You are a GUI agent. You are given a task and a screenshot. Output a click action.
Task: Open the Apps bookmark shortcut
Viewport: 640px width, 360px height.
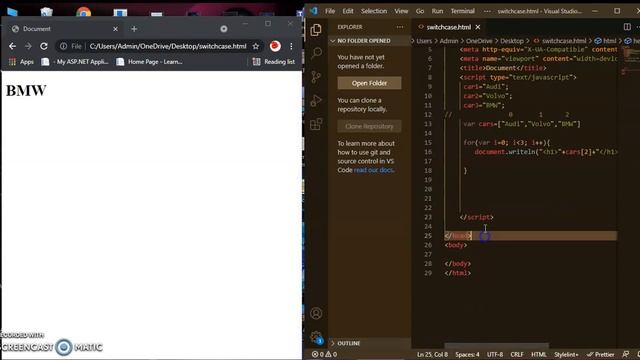pos(21,62)
